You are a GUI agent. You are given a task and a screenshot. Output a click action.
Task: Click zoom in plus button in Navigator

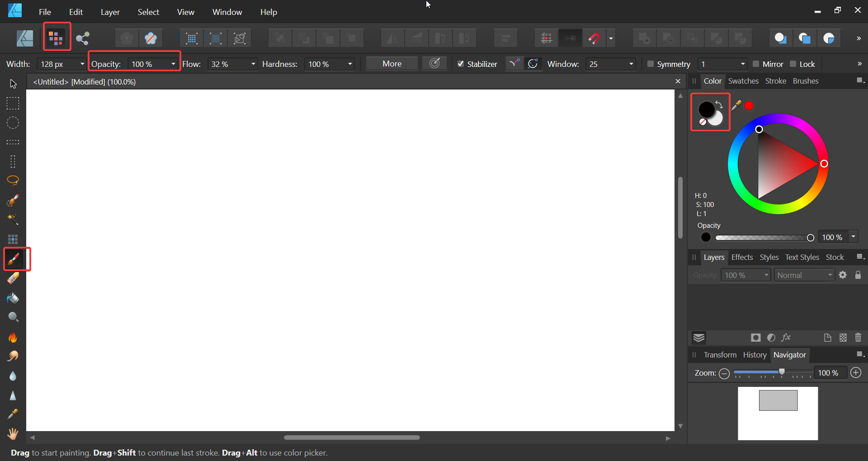click(856, 373)
